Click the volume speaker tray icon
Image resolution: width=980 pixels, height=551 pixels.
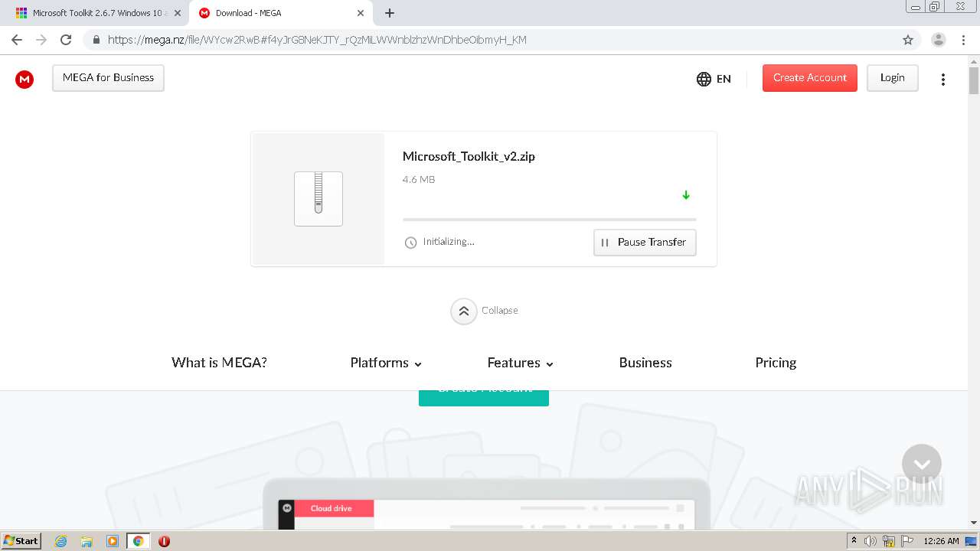click(x=871, y=541)
